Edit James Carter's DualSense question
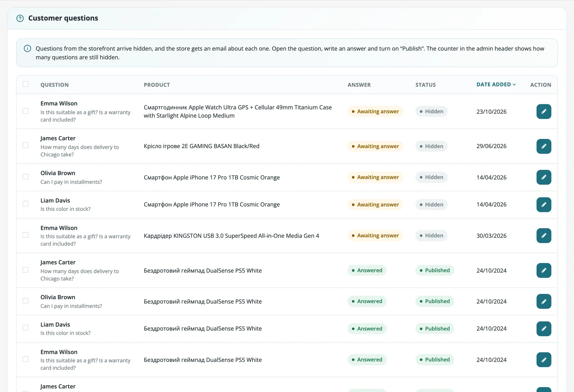Viewport: 574px width, 392px height. 544,270
